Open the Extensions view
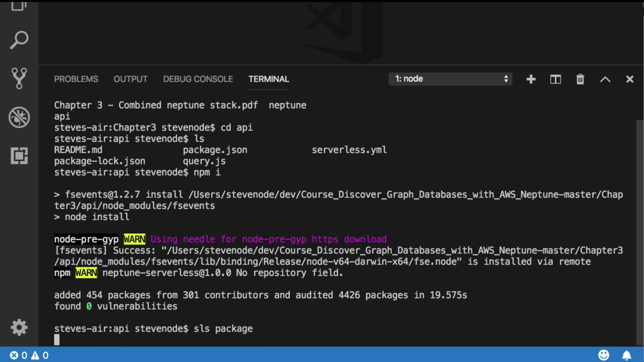The image size is (644, 362). pyautogui.click(x=19, y=156)
